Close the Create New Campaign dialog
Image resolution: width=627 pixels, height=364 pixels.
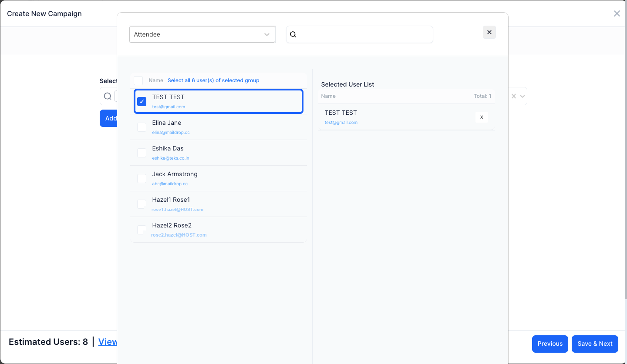pos(617,13)
